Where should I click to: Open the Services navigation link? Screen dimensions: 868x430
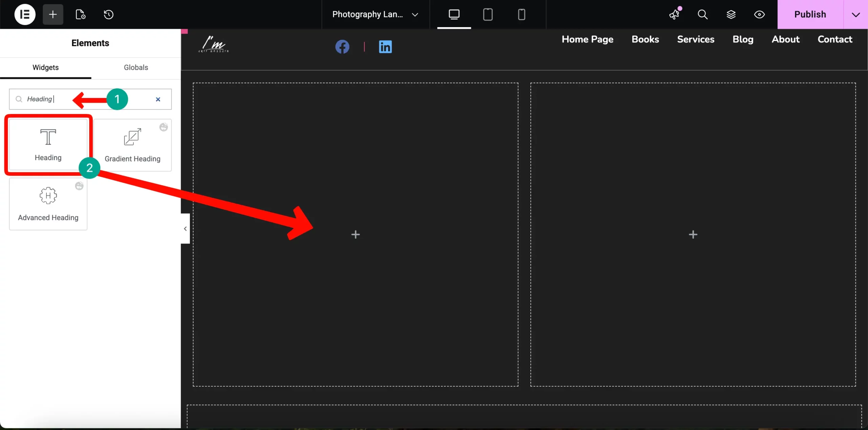click(x=695, y=39)
